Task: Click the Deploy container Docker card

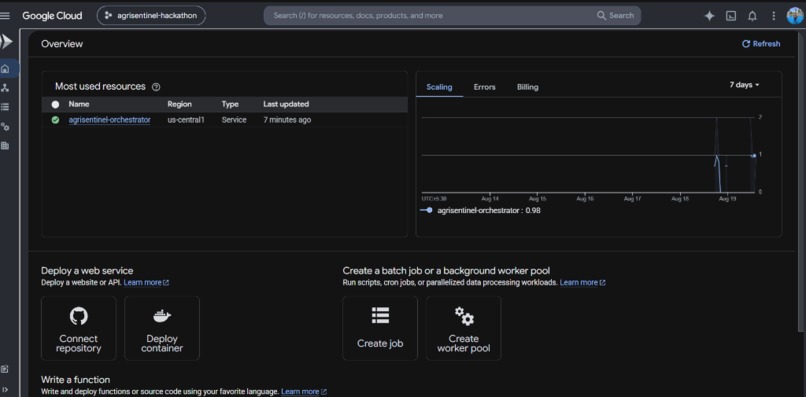Action: click(x=162, y=328)
